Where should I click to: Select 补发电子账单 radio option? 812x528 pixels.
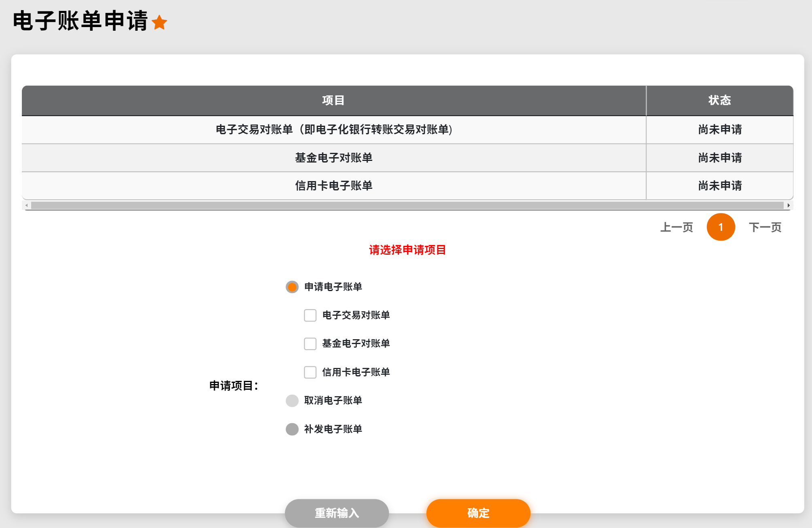(x=292, y=429)
